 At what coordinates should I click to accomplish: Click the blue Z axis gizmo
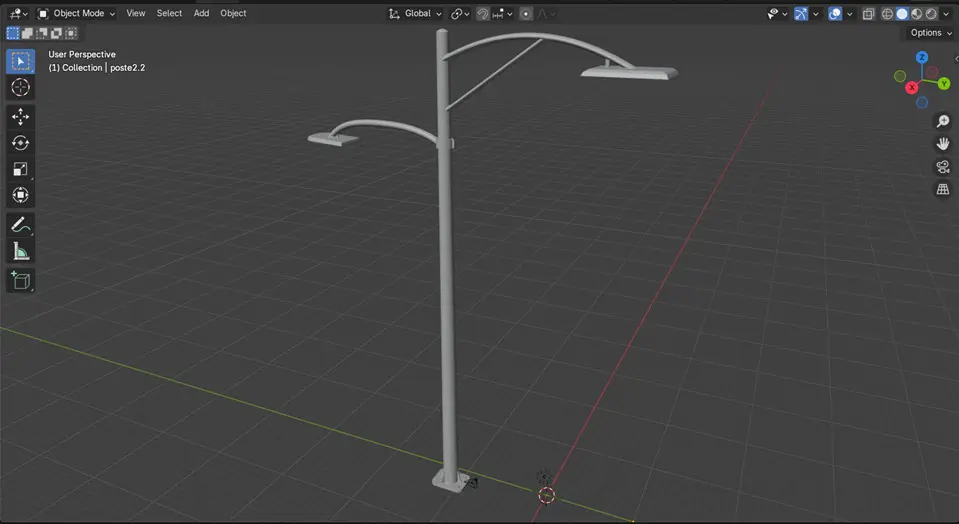pos(922,57)
